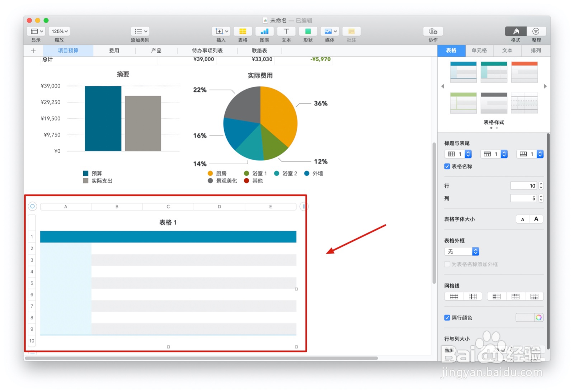Click the rows count field showing 10
The height and width of the screenshot is (392, 574).
coord(524,186)
